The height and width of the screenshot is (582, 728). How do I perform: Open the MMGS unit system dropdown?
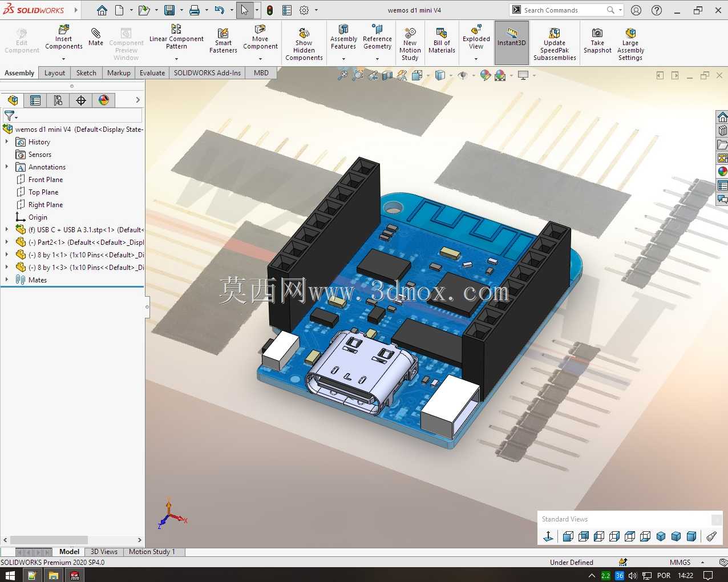point(702,563)
